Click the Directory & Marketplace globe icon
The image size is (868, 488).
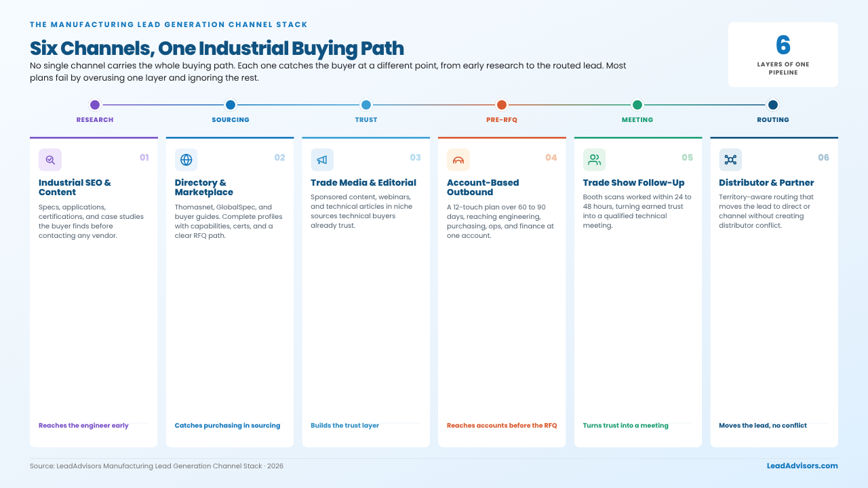click(186, 160)
